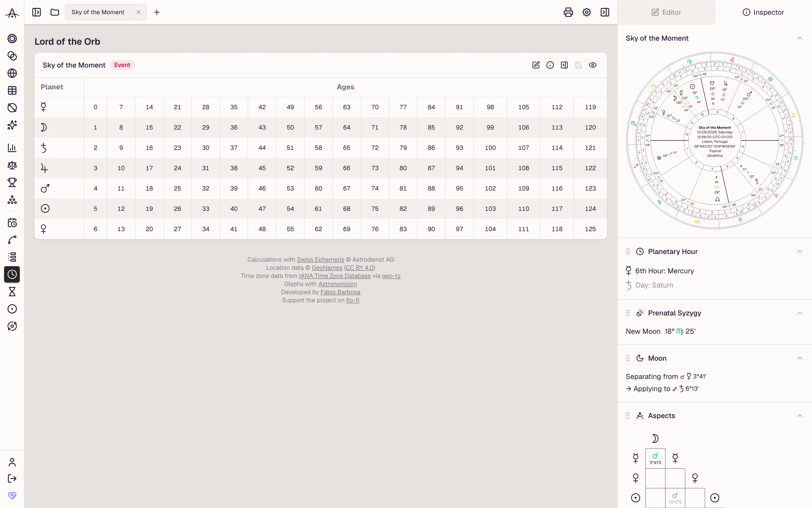Toggle side panel icon on chart card
Screen dimensions: 812x508
564,65
